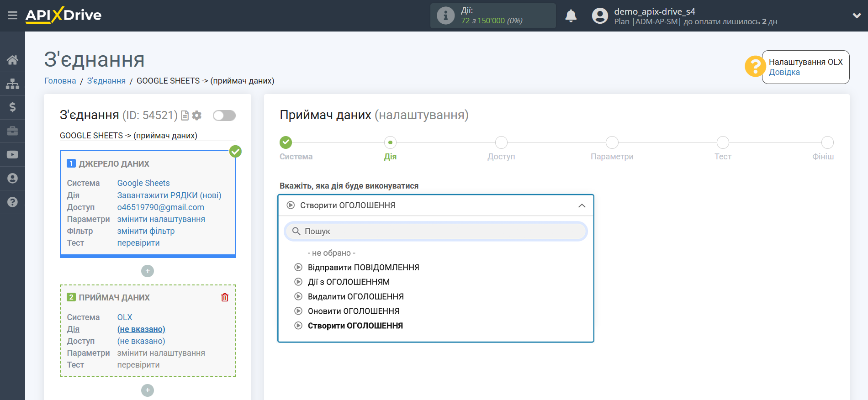Click the Дія step circle
This screenshot has width=868, height=400.
[390, 142]
